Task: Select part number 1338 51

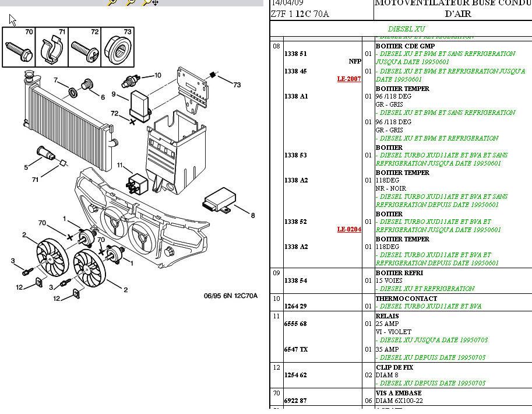Action: [295, 54]
